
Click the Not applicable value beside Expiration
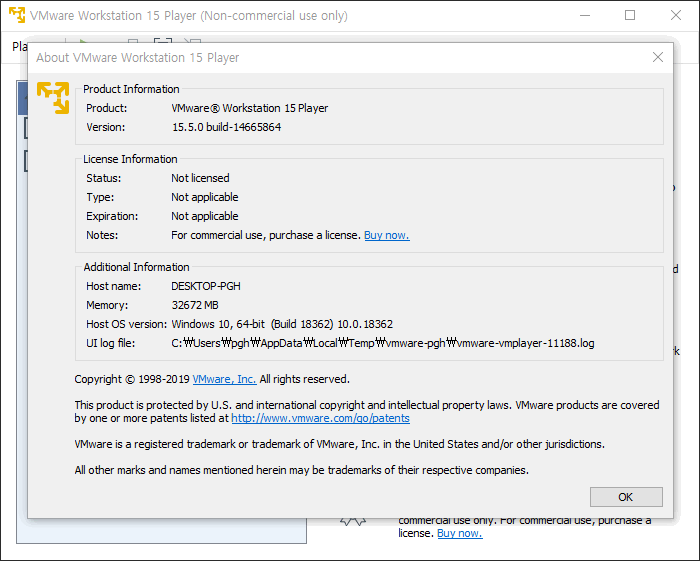click(x=204, y=216)
